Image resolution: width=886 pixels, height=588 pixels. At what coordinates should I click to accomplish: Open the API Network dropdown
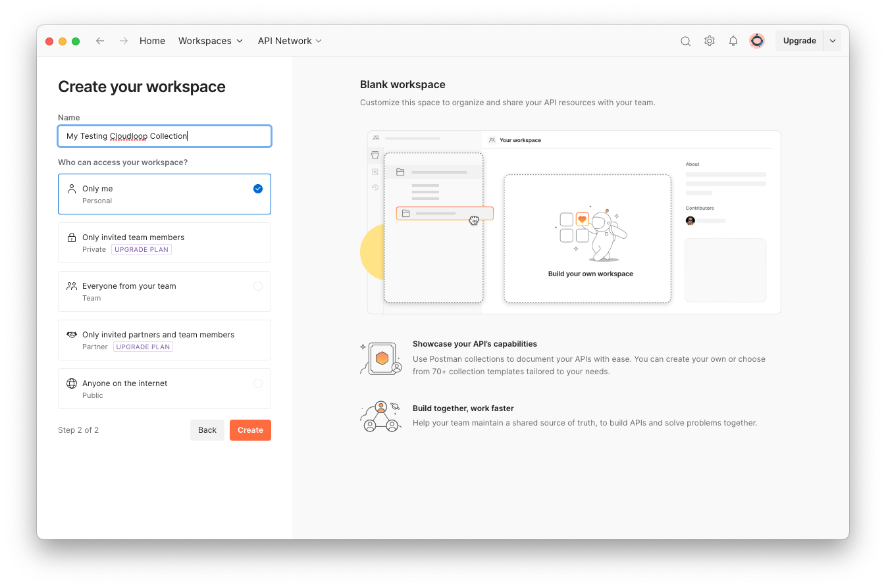coord(289,41)
